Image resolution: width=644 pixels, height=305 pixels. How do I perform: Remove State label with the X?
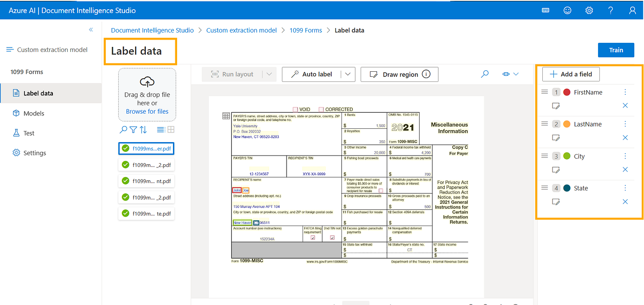[x=625, y=201]
